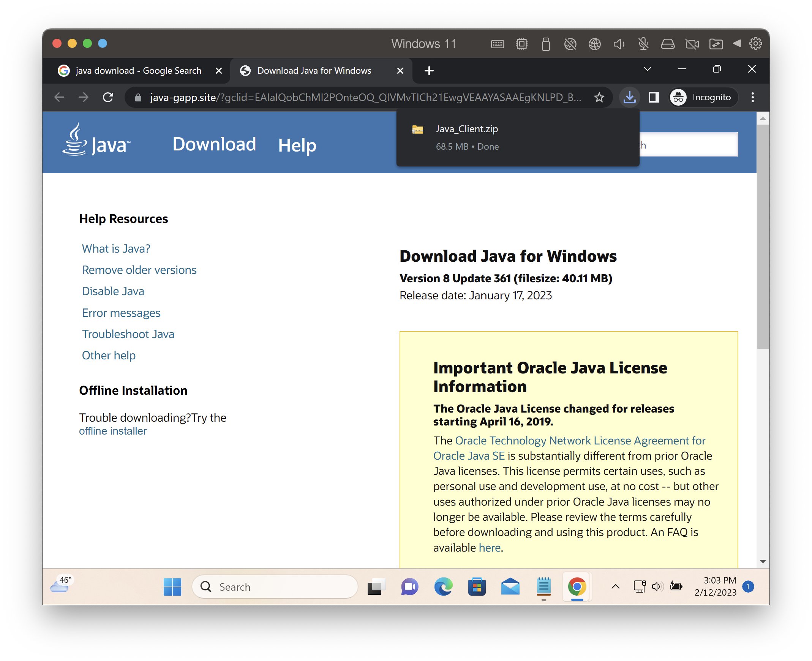812x661 pixels.
Task: Open Chrome downloads tray icon
Action: click(629, 98)
